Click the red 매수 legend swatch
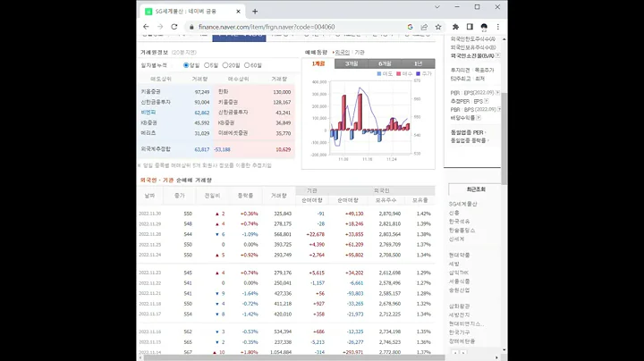This screenshot has width=644, height=361. point(398,74)
